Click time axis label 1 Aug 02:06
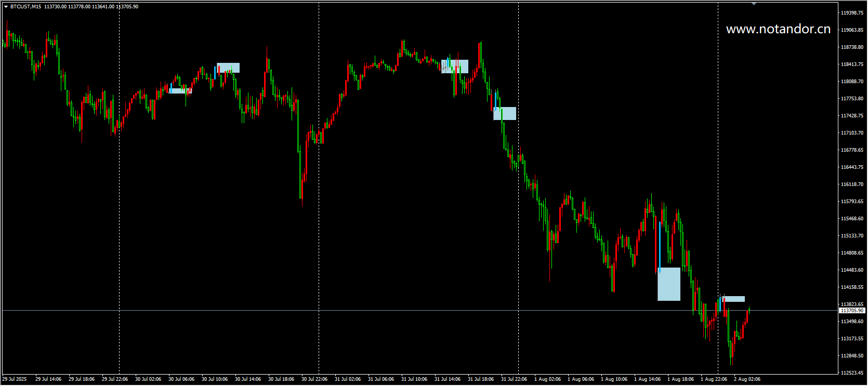Screen dimensions: 868x386 [x=548, y=379]
